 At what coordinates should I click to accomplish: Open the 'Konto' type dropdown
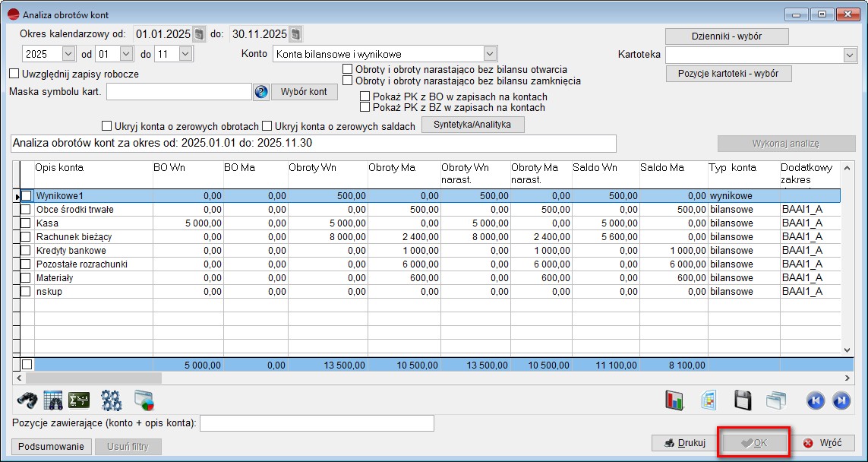pos(490,54)
